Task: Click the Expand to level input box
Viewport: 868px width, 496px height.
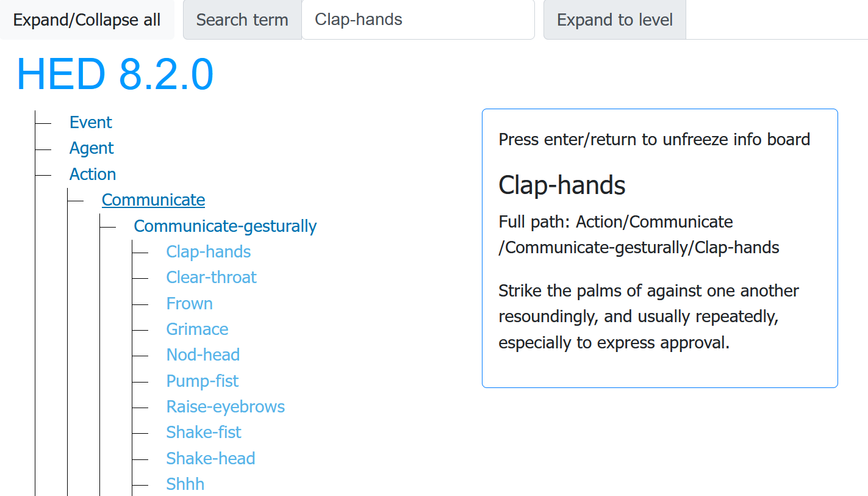Action: tap(776, 20)
